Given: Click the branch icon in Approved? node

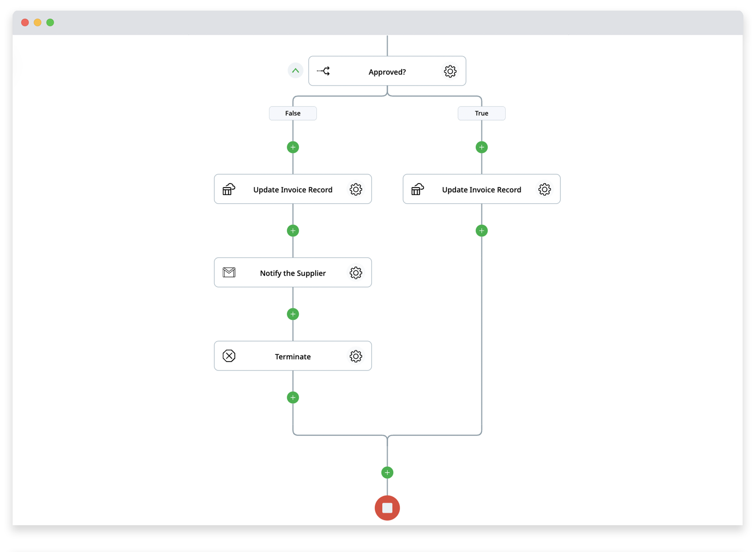Looking at the screenshot, I should (324, 71).
